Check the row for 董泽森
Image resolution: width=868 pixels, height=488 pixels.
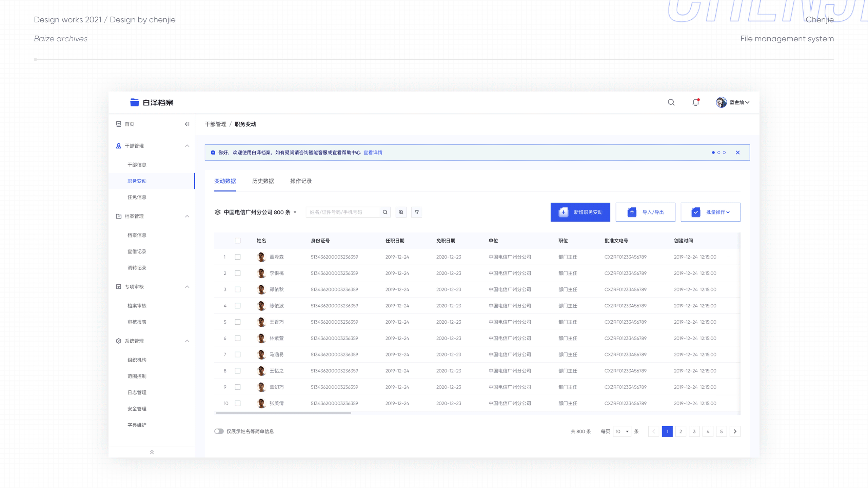238,257
